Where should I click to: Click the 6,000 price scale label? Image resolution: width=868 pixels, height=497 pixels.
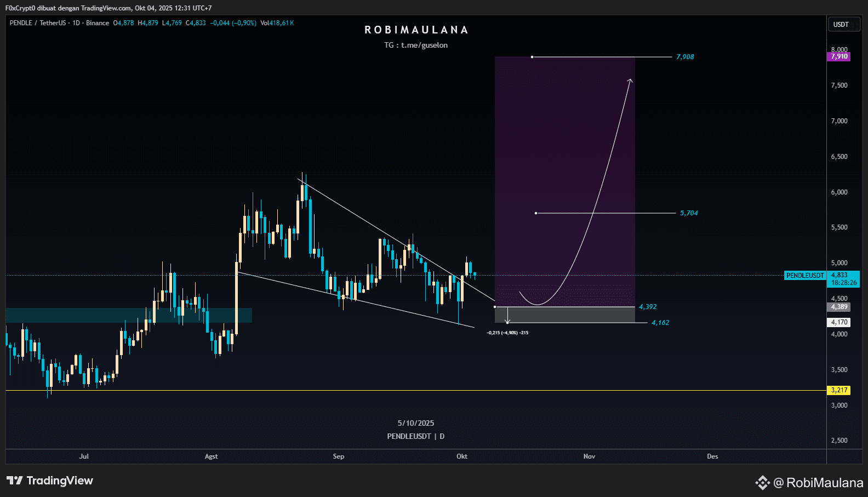pyautogui.click(x=839, y=192)
